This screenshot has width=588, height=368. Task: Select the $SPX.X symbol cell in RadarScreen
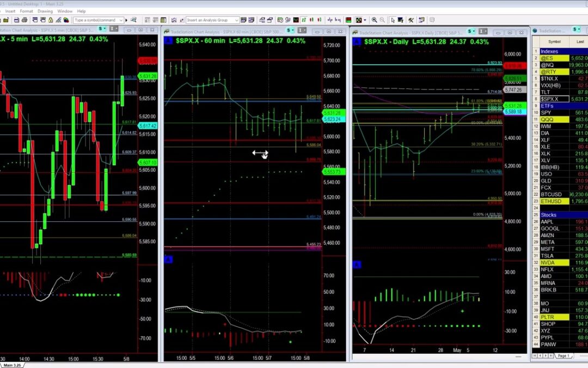[555, 99]
